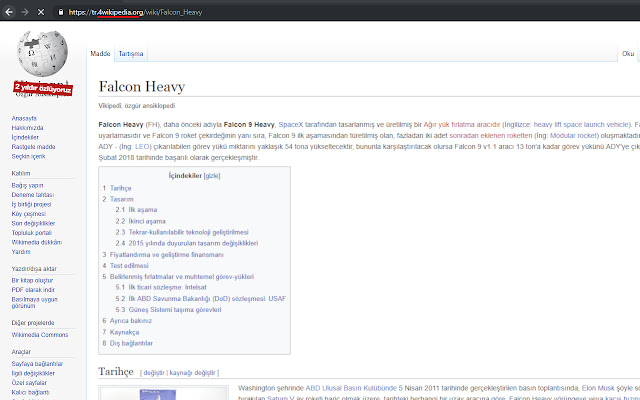Open Elon Musk link
The image size is (640, 400).
click(x=598, y=388)
